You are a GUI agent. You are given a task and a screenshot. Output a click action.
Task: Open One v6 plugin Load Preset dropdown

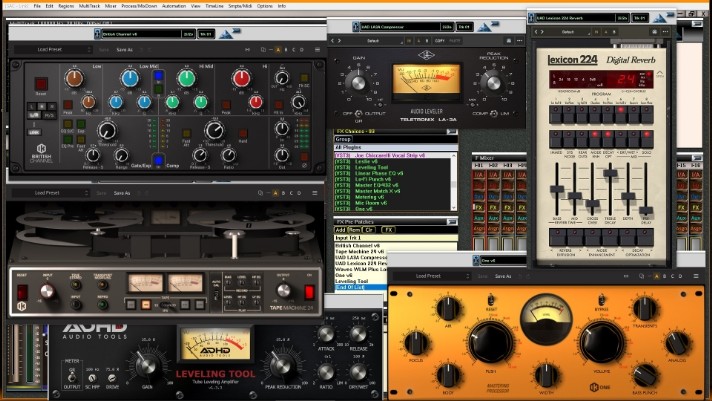[x=431, y=276]
